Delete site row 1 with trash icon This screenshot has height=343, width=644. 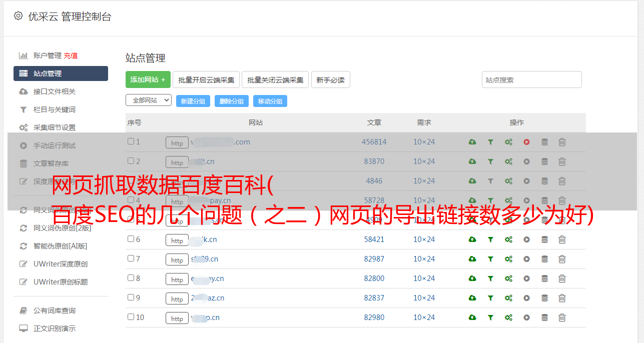562,142
